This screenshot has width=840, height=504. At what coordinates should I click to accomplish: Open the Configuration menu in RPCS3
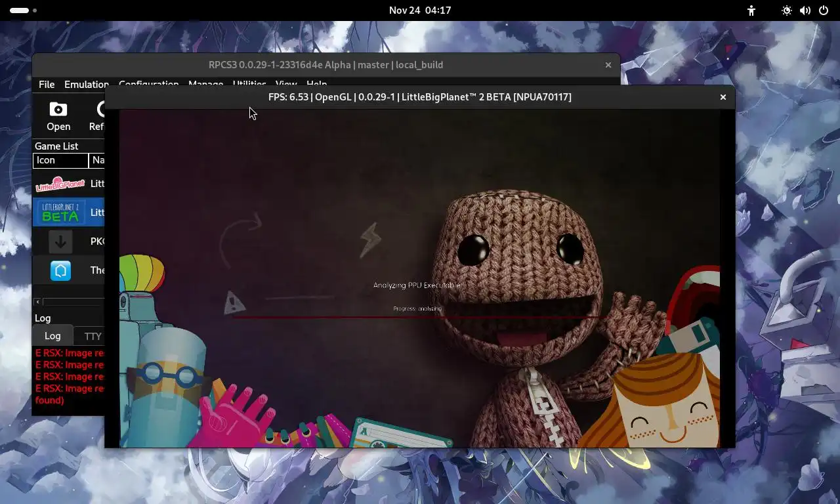pos(148,83)
